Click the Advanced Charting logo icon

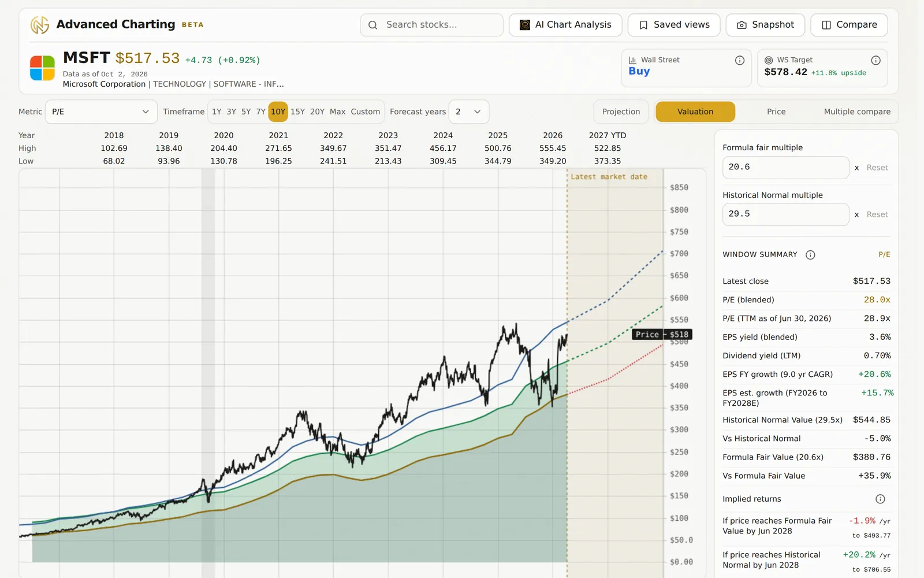tap(40, 25)
